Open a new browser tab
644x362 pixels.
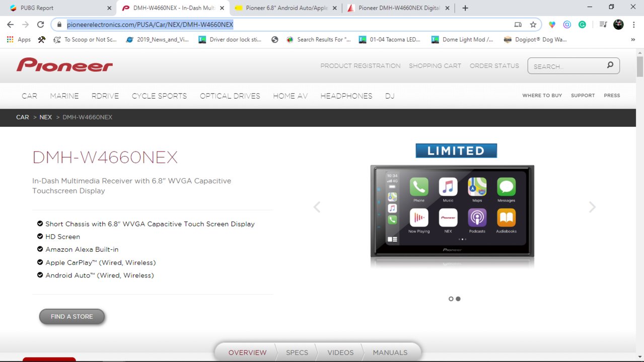(x=465, y=8)
